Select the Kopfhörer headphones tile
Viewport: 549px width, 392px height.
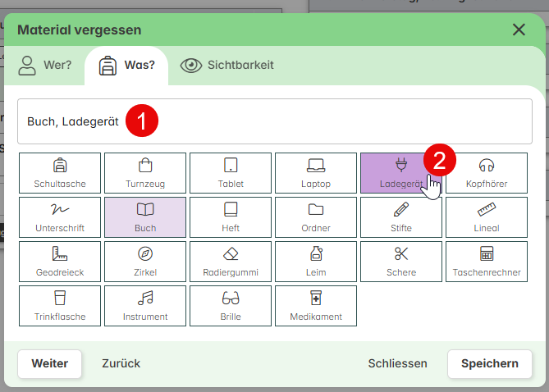point(487,173)
